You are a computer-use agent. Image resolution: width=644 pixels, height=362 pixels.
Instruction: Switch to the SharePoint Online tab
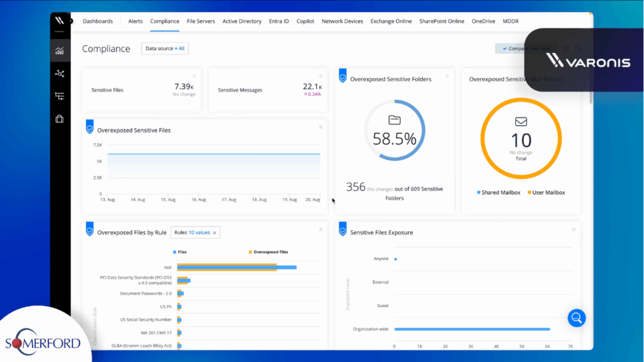click(x=442, y=21)
